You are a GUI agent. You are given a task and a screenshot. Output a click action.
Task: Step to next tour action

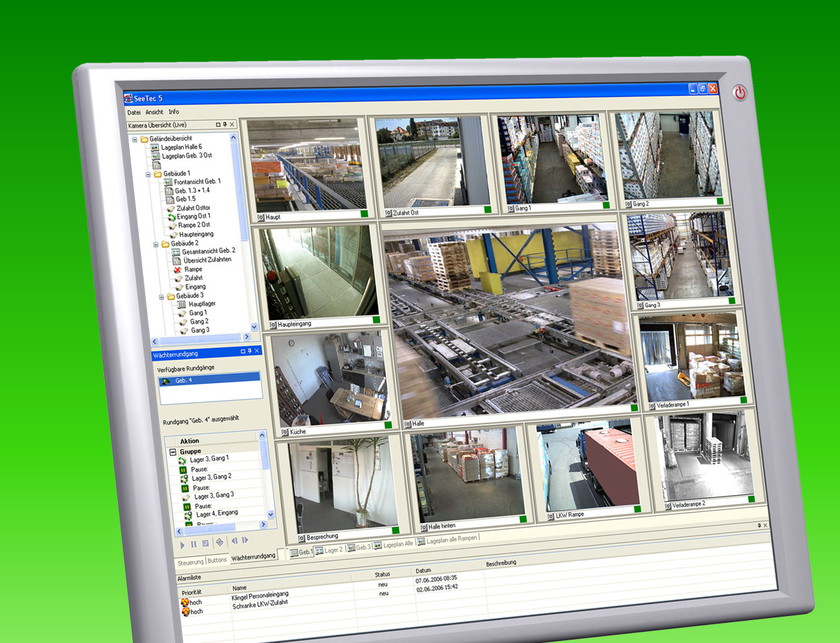tap(245, 540)
